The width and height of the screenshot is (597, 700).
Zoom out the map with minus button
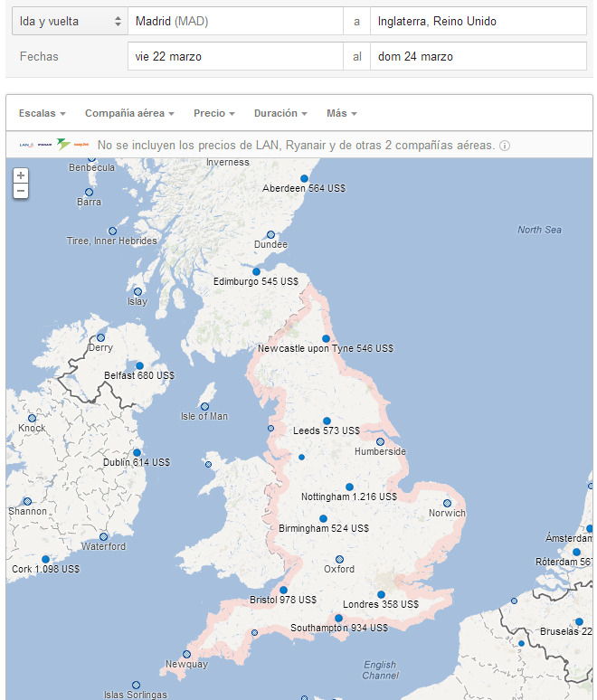(21, 191)
